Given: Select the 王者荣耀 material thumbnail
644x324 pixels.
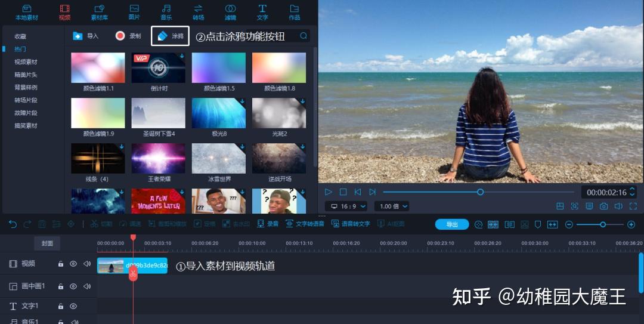Looking at the screenshot, I should coord(159,159).
